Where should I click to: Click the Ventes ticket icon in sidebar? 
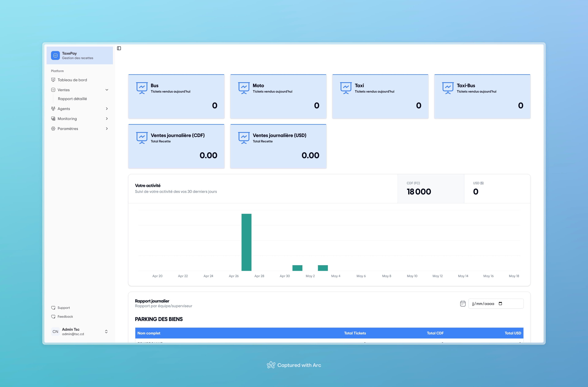point(53,90)
